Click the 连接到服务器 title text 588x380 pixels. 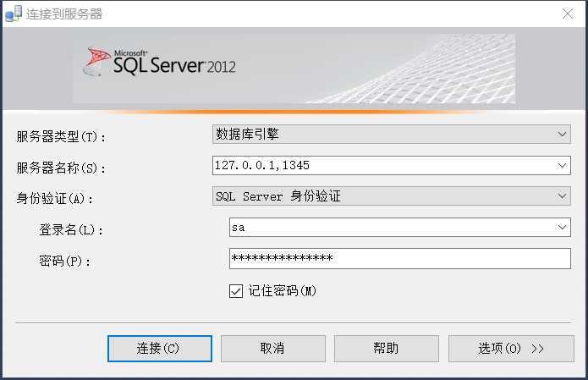64,14
